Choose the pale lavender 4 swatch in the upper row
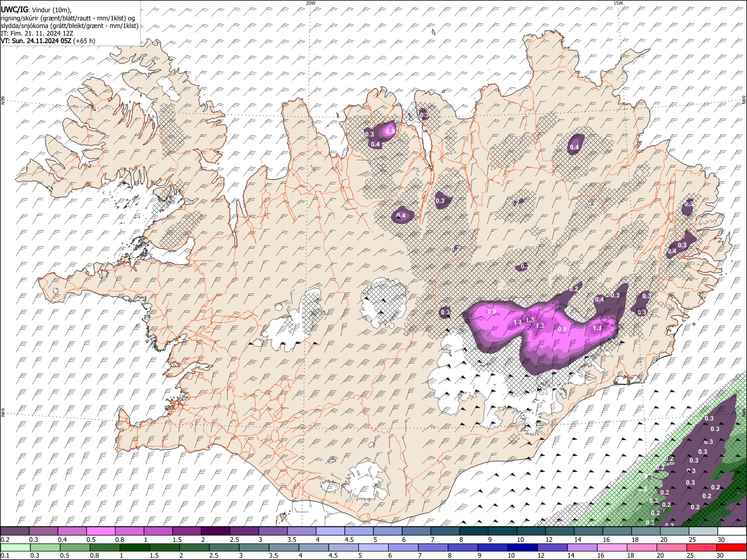Screen dimensions: 747x560 (330, 531)
